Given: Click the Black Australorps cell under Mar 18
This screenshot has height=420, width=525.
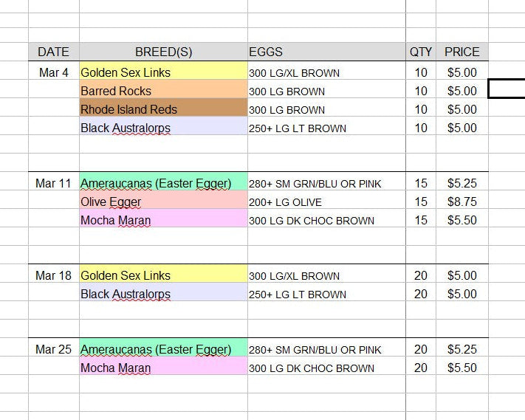Looking at the screenshot, I should tap(163, 294).
